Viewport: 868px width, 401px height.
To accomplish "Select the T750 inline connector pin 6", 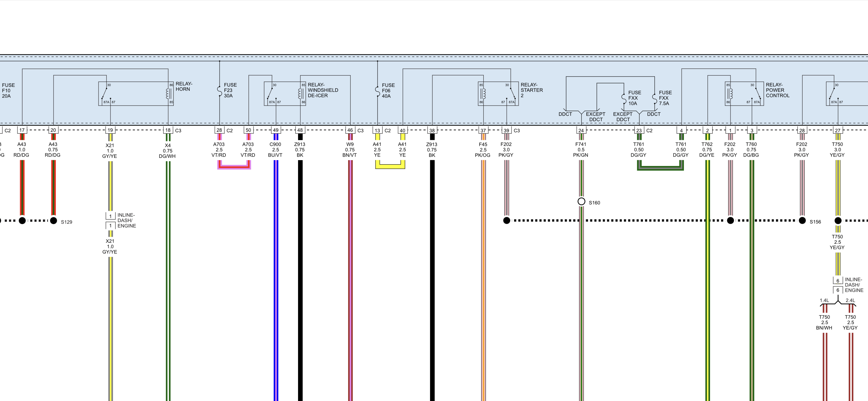I will [838, 281].
